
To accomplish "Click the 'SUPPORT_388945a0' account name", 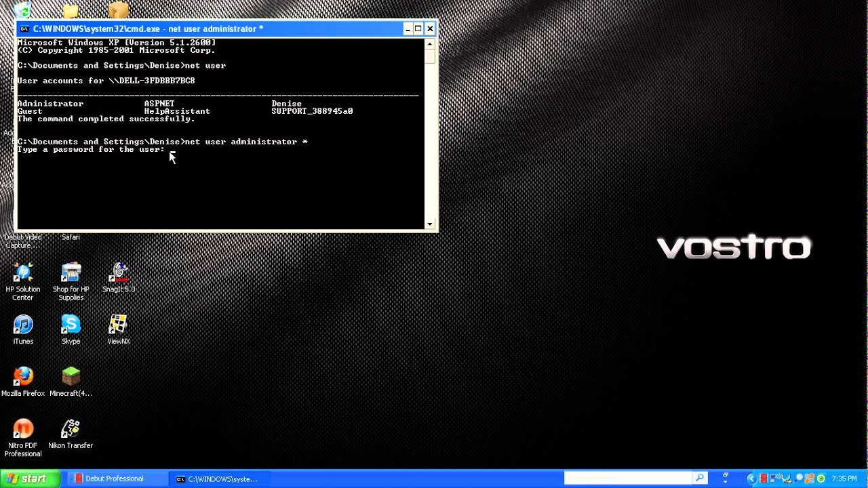I will (x=312, y=111).
